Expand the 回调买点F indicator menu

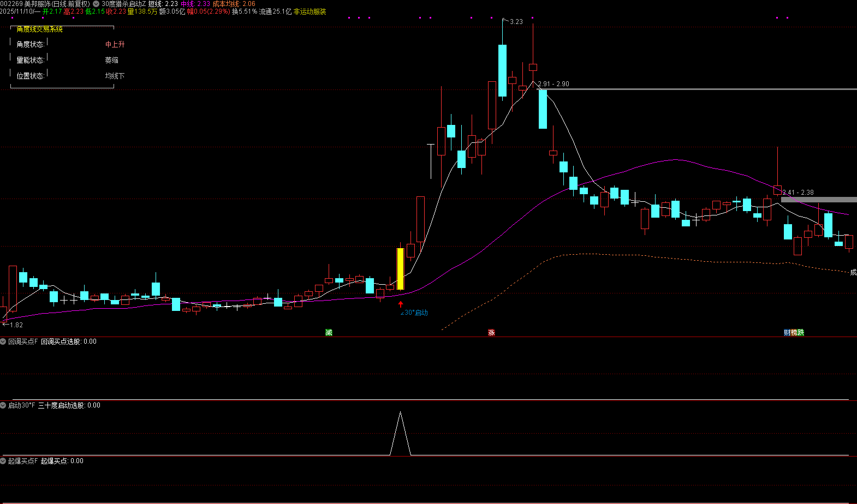click(x=3, y=341)
